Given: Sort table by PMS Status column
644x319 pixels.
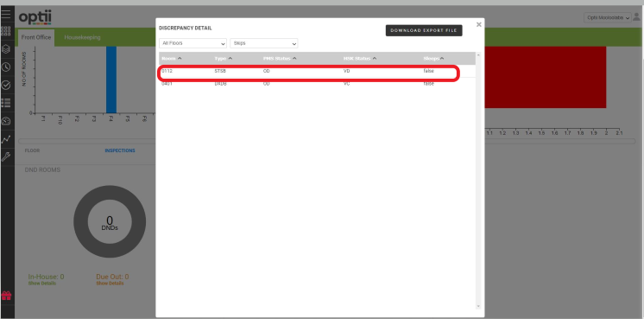Looking at the screenshot, I should (280, 59).
